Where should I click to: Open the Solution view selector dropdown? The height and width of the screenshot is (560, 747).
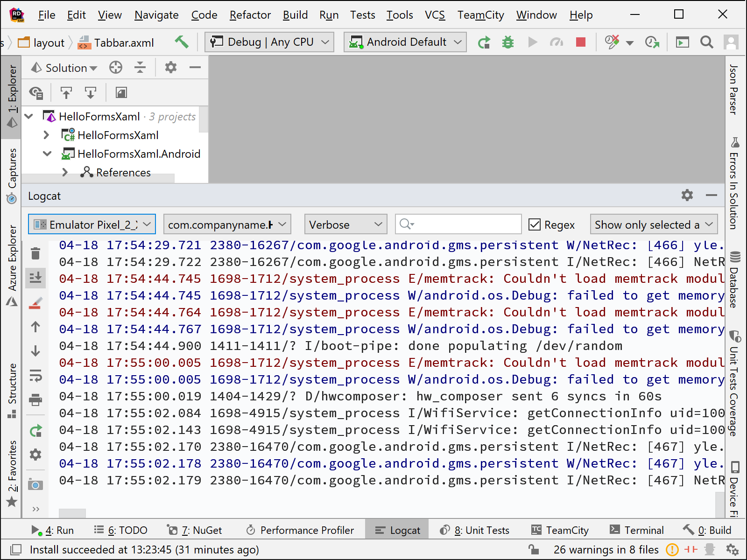coord(64,68)
